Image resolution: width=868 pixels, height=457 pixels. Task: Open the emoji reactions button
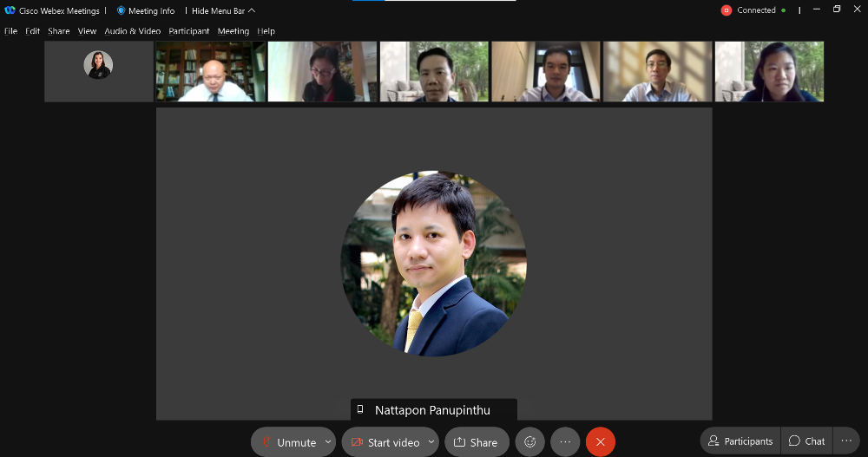[x=529, y=442]
